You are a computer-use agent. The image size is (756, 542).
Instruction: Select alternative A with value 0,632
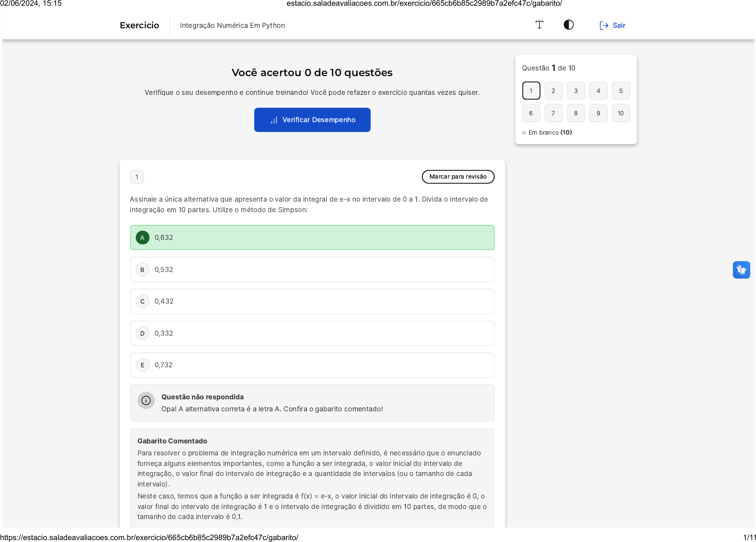[312, 237]
